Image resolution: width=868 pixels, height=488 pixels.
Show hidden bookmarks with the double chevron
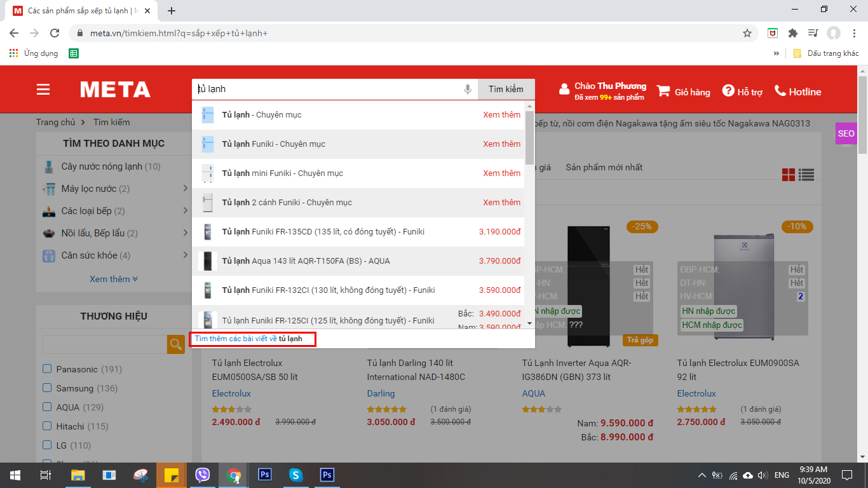point(776,53)
